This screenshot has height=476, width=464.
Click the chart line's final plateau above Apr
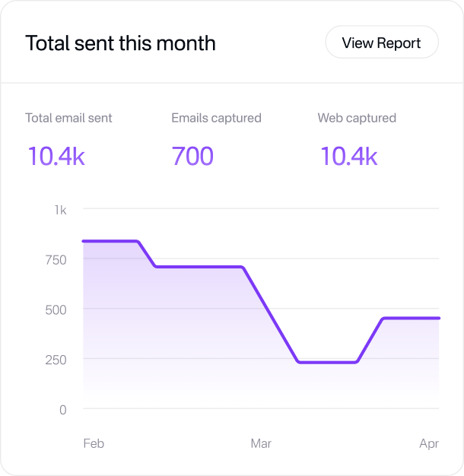click(x=411, y=318)
